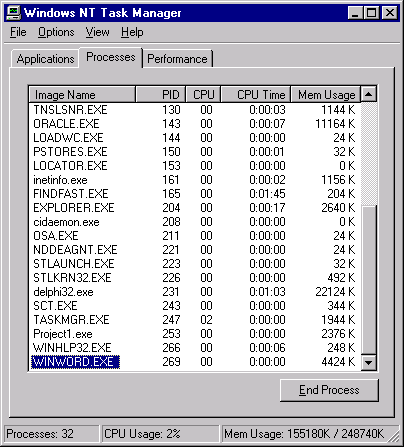Image resolution: width=404 pixels, height=447 pixels.
Task: Open the File menu
Action: click(18, 32)
